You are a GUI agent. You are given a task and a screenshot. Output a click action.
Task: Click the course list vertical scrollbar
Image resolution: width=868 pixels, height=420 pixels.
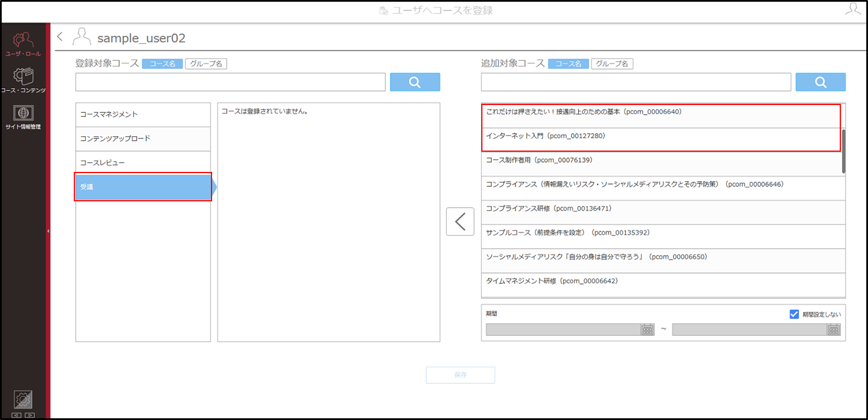[x=844, y=151]
